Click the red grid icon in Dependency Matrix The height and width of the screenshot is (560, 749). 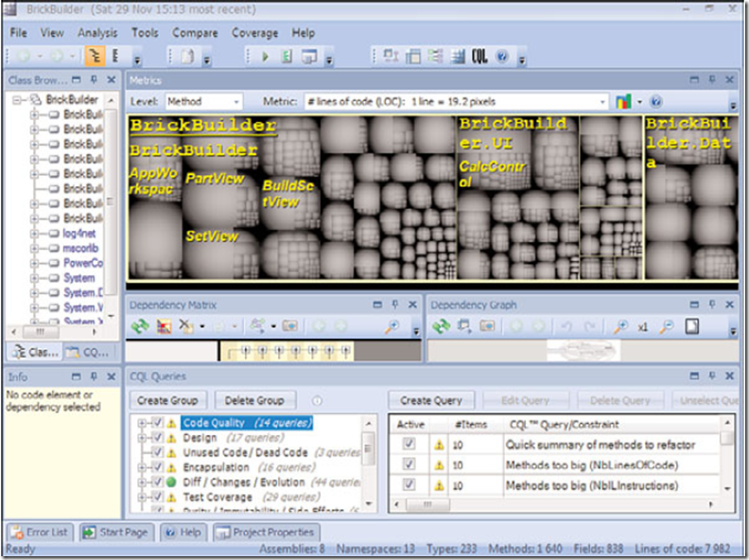[164, 326]
